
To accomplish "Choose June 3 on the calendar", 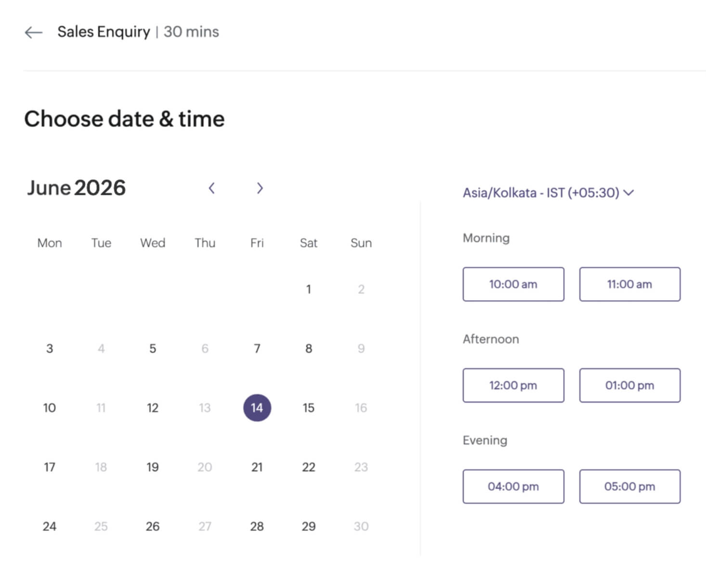I will pyautogui.click(x=50, y=348).
